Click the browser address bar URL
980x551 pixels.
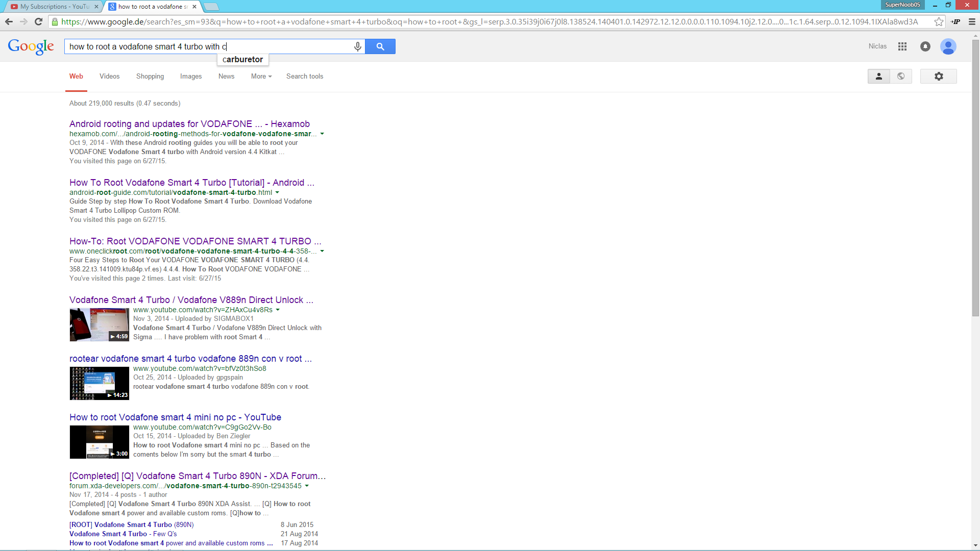pos(490,21)
